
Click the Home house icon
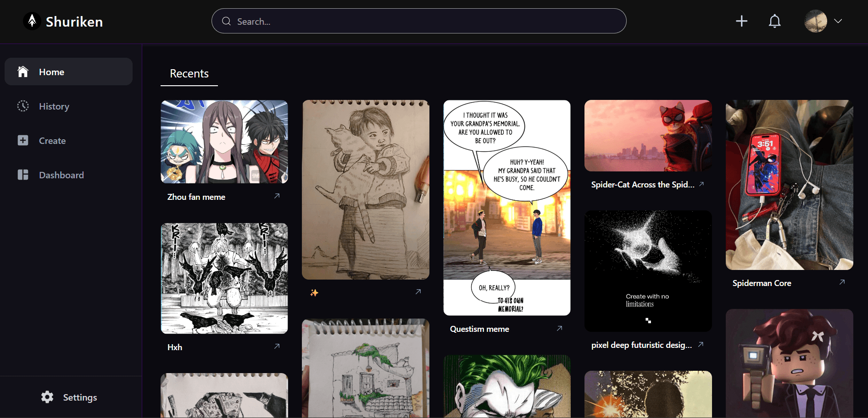coord(23,71)
